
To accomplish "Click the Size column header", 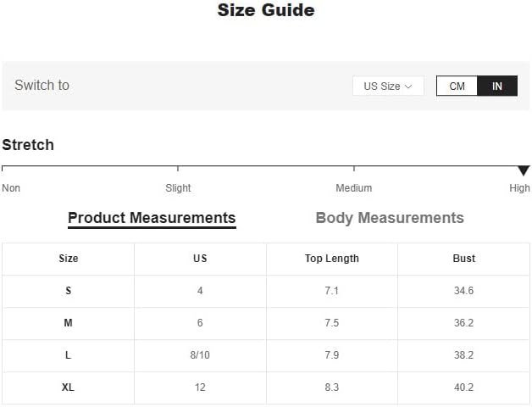I will [x=68, y=259].
